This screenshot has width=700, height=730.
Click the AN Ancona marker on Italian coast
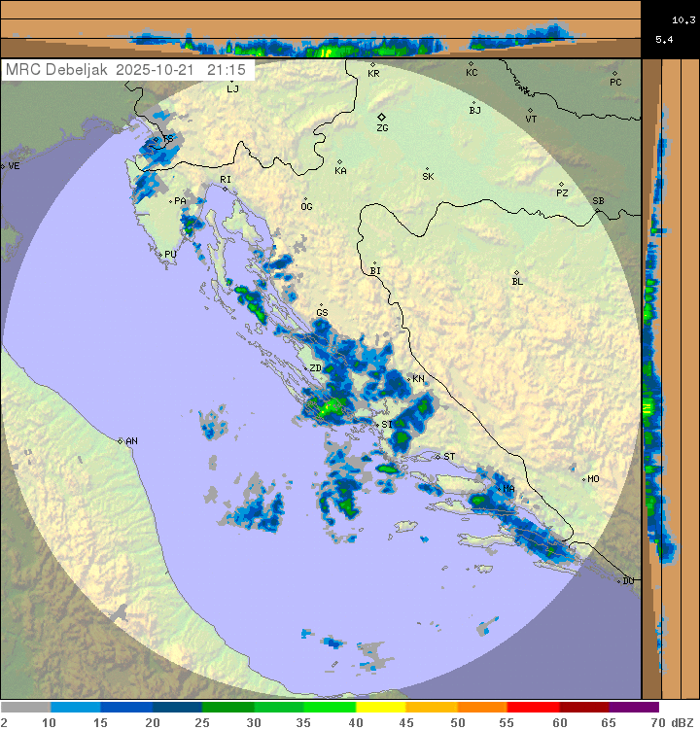121,441
